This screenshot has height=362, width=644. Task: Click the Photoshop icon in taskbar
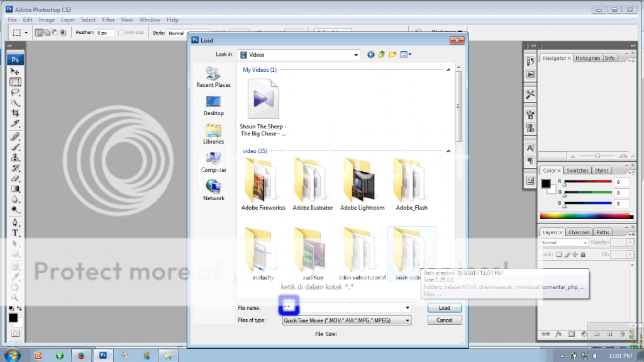click(x=103, y=356)
